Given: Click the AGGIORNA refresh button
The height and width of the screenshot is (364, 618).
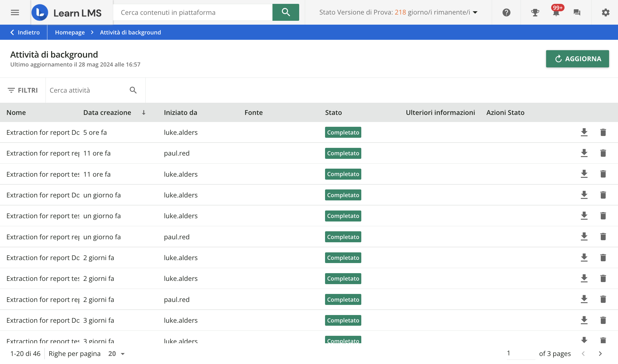Looking at the screenshot, I should click(577, 59).
